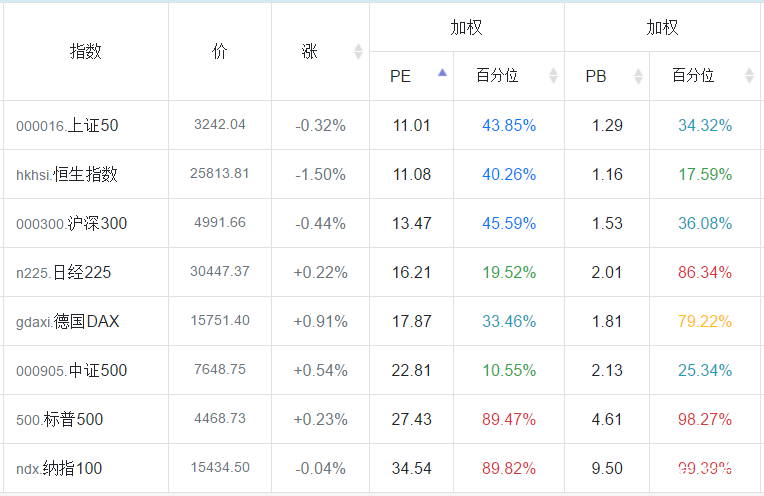The image size is (764, 496).
Task: Select the price cell 7648.75
Action: [220, 369]
